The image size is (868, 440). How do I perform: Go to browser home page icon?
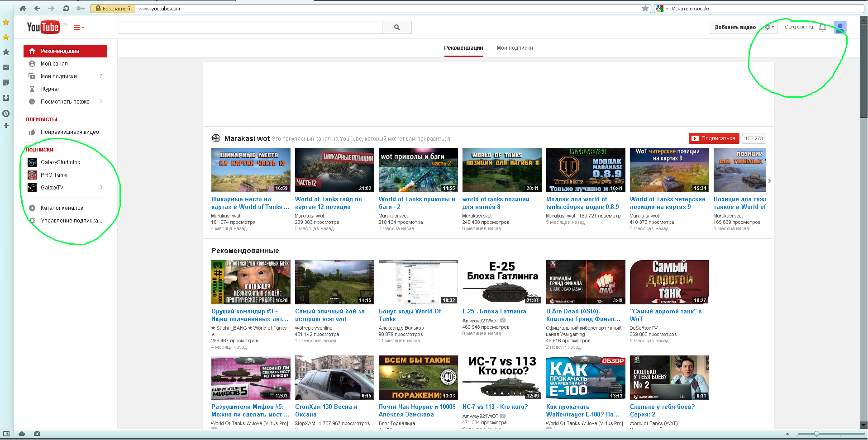point(23,9)
